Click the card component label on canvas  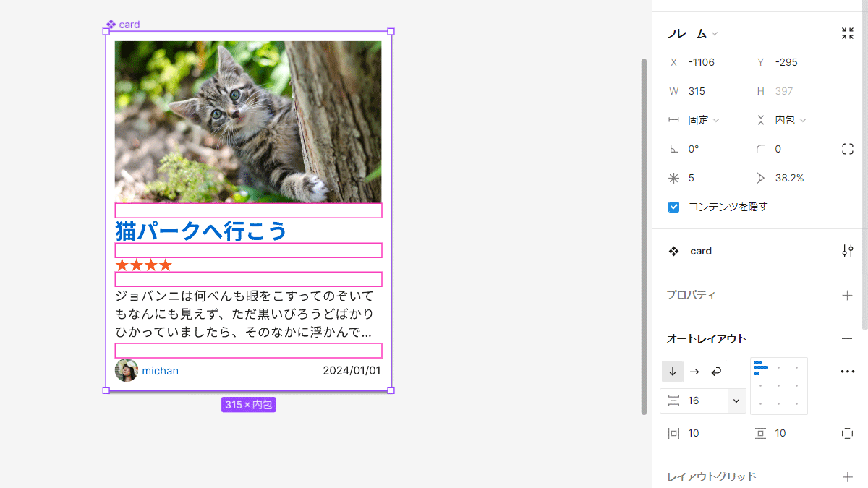(123, 25)
